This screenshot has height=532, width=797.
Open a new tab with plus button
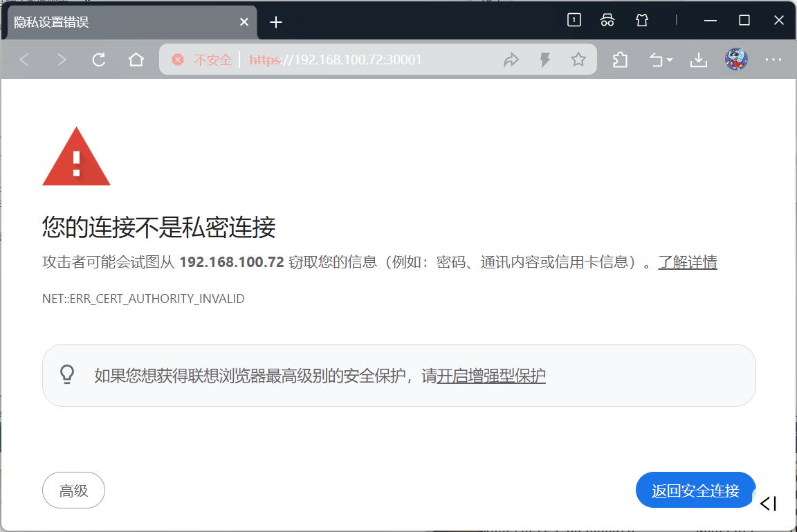[x=276, y=22]
